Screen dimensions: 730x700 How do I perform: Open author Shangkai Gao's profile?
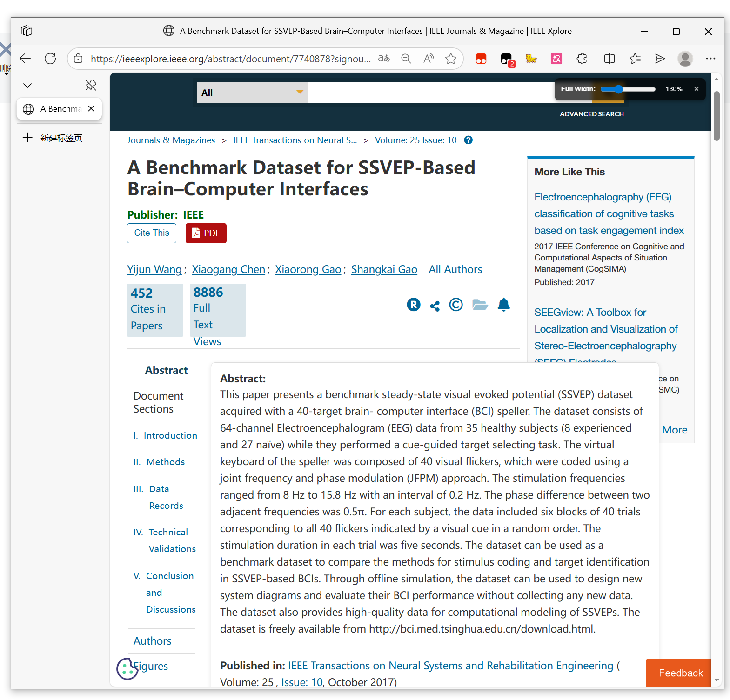point(384,269)
